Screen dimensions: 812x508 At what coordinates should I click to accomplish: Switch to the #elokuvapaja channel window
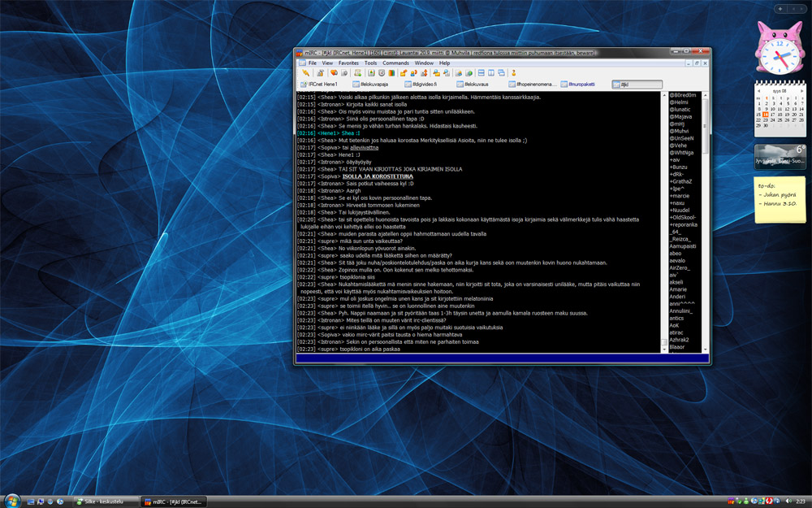[373, 84]
